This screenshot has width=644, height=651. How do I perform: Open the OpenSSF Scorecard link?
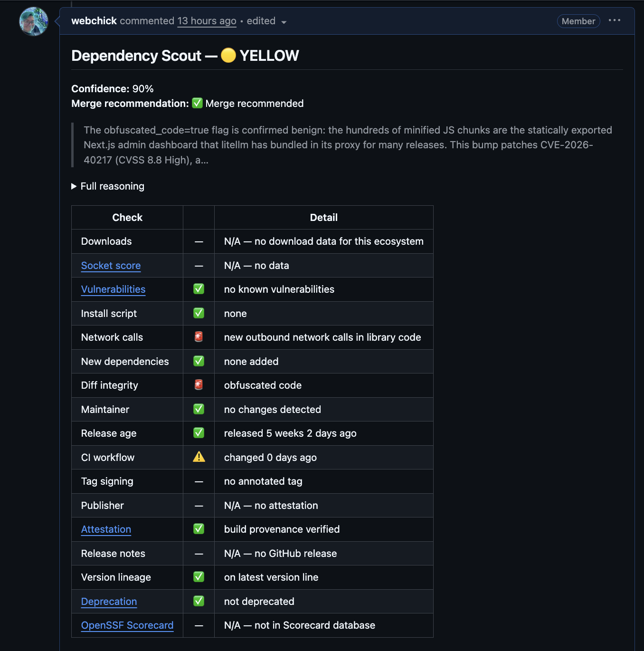pyautogui.click(x=127, y=625)
